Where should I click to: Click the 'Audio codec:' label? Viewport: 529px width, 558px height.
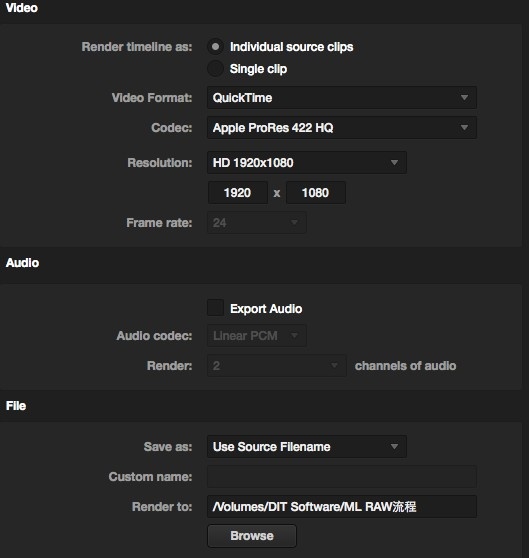pyautogui.click(x=154, y=336)
